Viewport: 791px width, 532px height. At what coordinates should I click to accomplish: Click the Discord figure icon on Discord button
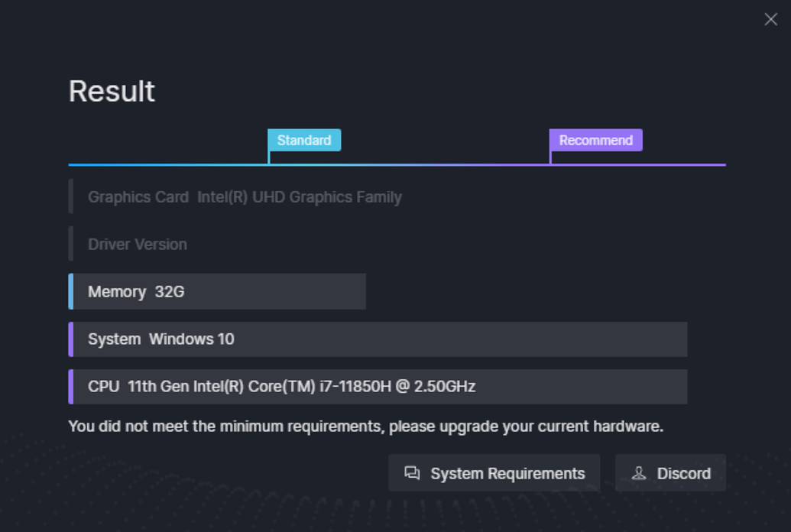pyautogui.click(x=639, y=472)
